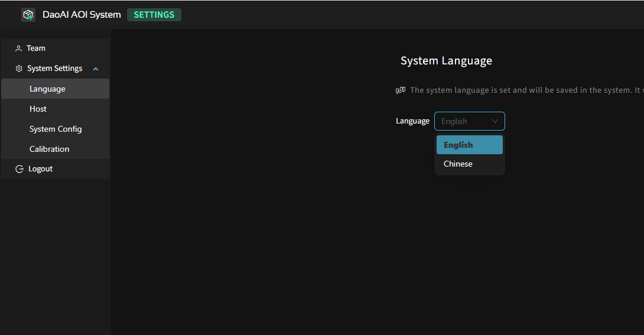Go to the Host settings page
Screen dimensions: 644x335
pyautogui.click(x=38, y=109)
